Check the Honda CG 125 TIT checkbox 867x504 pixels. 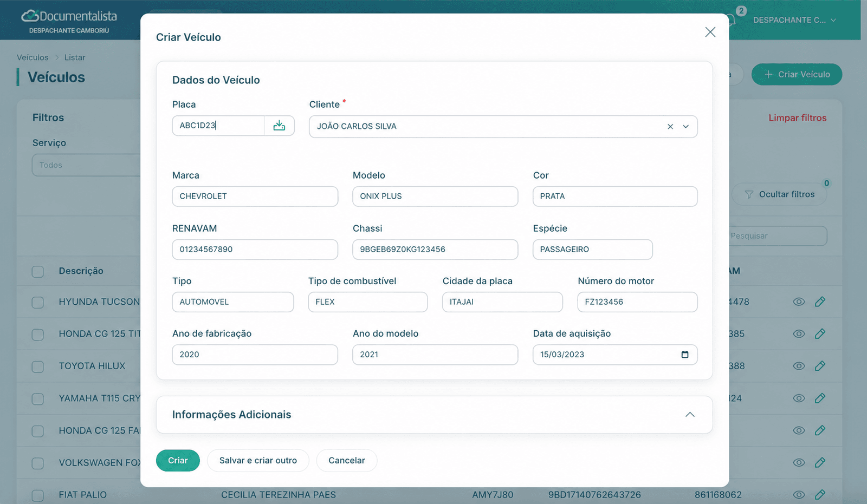tap(38, 335)
